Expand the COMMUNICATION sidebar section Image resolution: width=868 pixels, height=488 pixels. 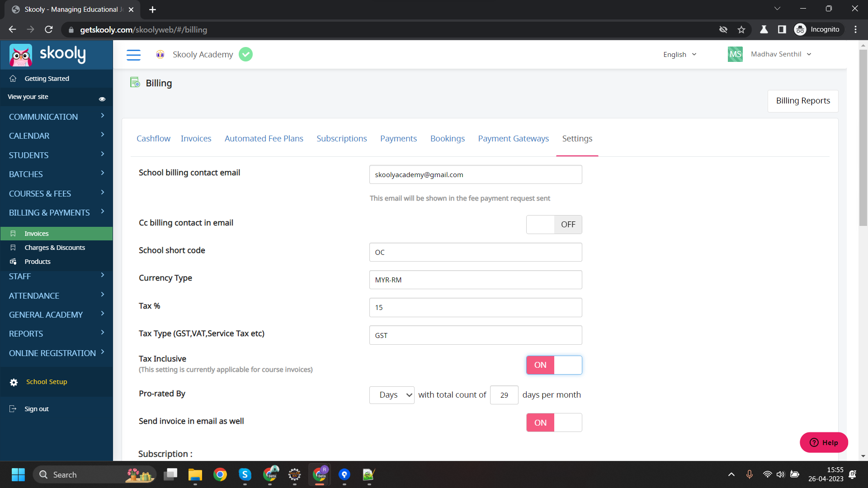point(57,117)
